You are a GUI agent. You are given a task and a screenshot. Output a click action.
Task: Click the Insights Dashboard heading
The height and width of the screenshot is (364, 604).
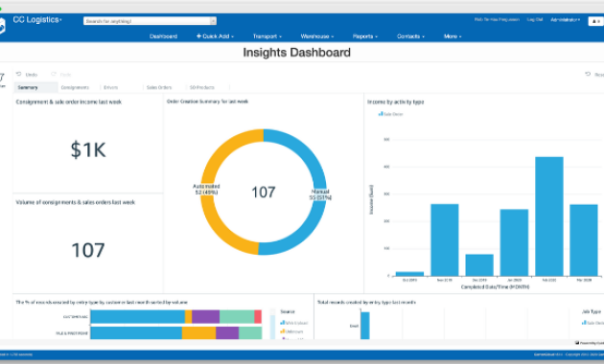(x=296, y=53)
